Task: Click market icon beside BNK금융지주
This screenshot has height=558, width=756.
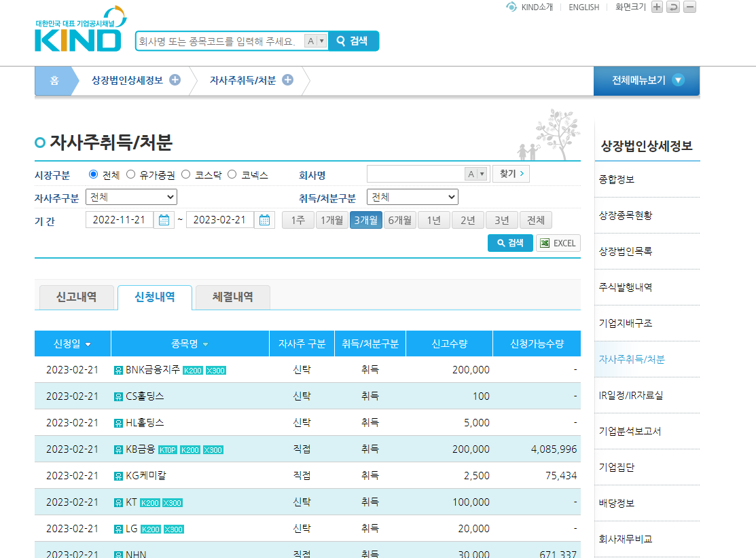Action: point(118,371)
